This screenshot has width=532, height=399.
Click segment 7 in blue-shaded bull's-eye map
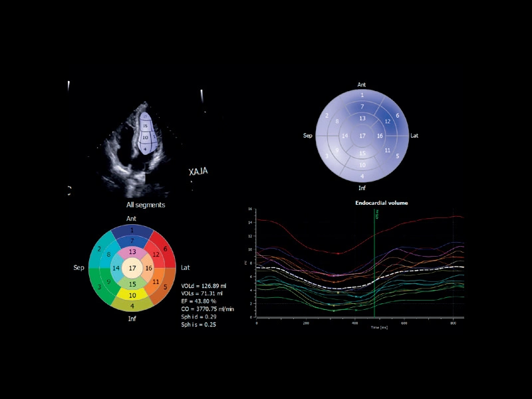[x=362, y=106]
